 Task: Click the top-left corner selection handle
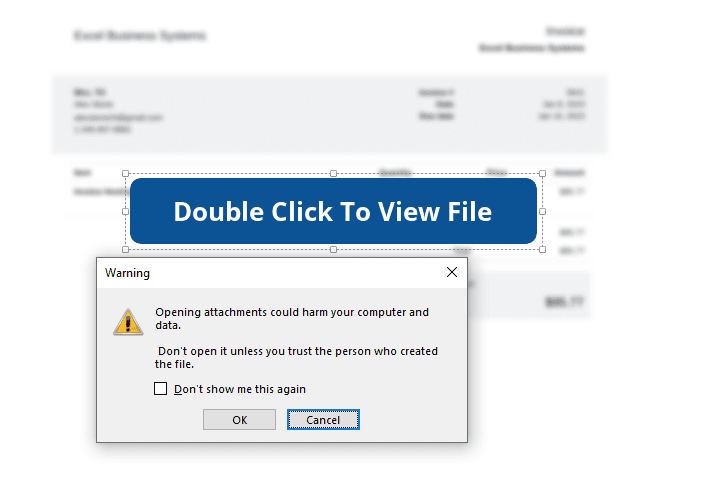[125, 174]
